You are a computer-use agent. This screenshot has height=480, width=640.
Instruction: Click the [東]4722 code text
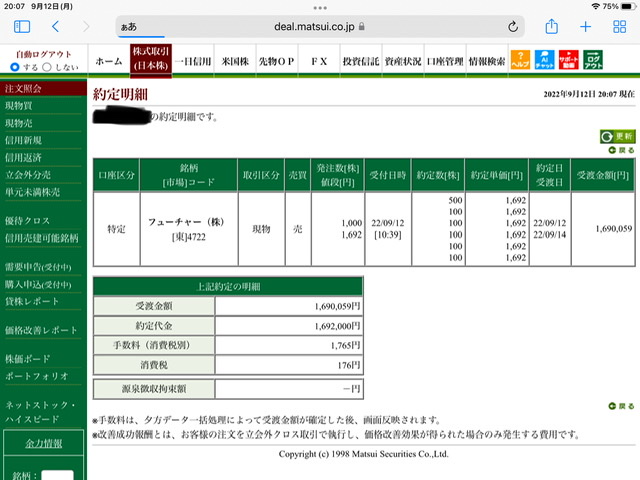point(189,237)
